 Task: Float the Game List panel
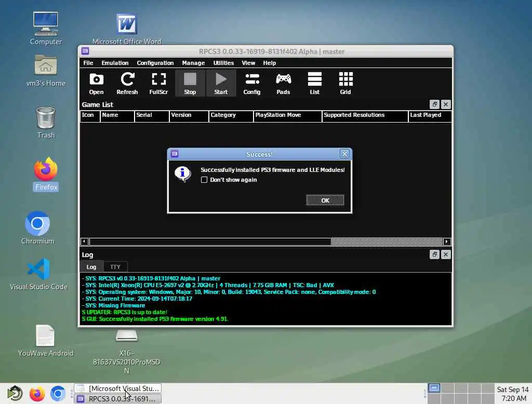435,104
